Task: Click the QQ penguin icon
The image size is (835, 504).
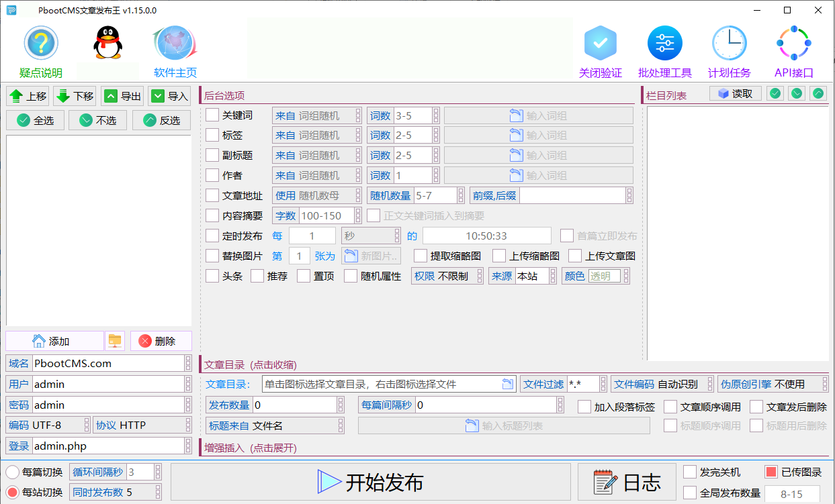Action: pos(107,43)
